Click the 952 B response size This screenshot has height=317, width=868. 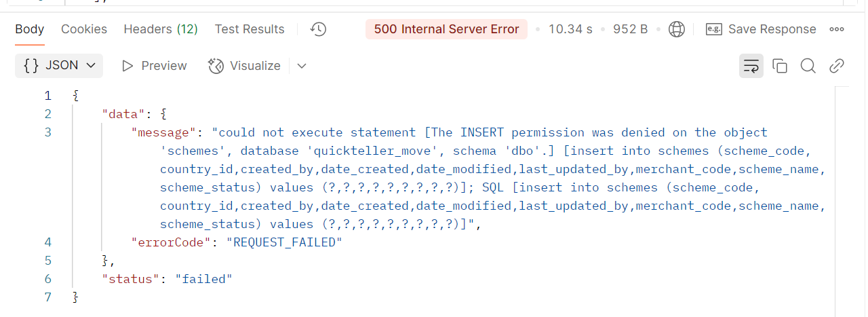click(x=630, y=29)
